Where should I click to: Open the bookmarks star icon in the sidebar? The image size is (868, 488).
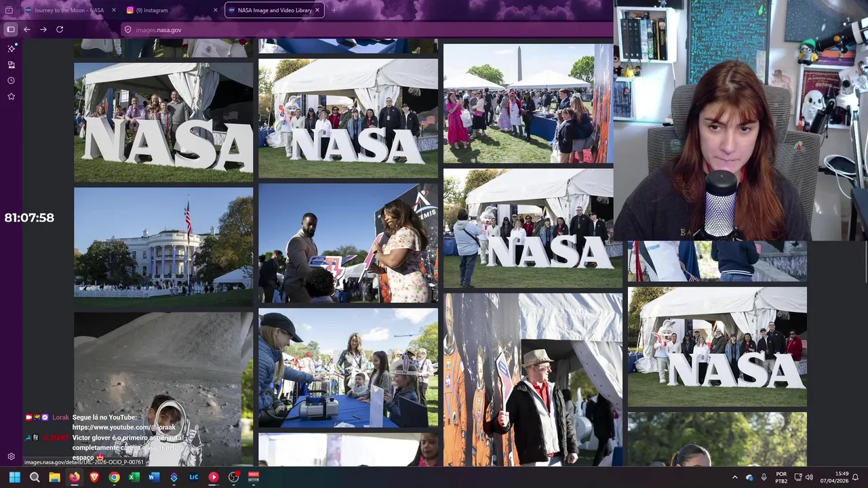pos(11,96)
